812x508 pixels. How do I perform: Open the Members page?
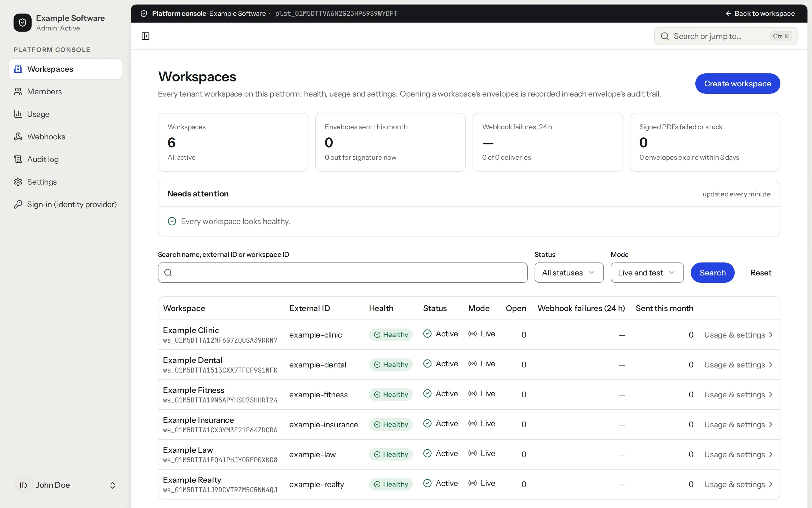pos(65,91)
